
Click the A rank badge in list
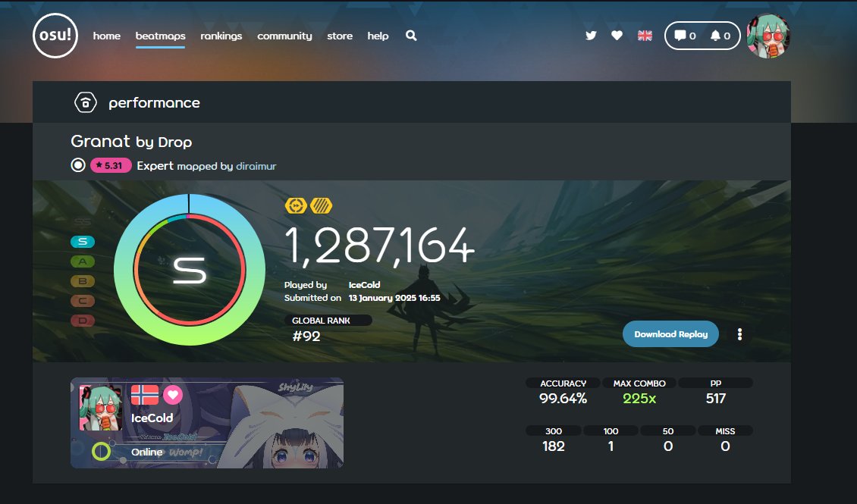pos(83,261)
